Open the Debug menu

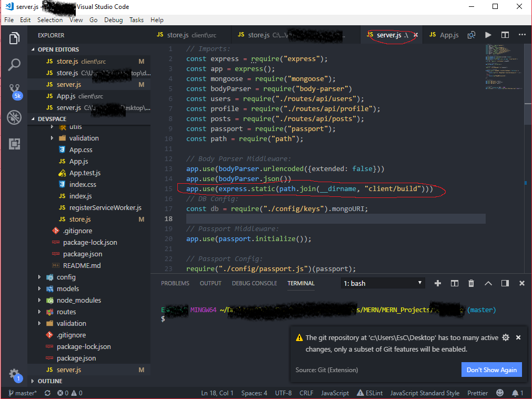click(113, 20)
